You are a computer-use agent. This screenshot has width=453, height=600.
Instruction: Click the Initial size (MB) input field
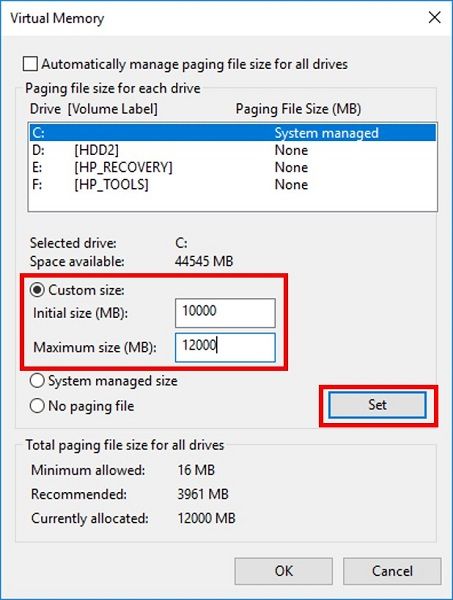click(225, 313)
